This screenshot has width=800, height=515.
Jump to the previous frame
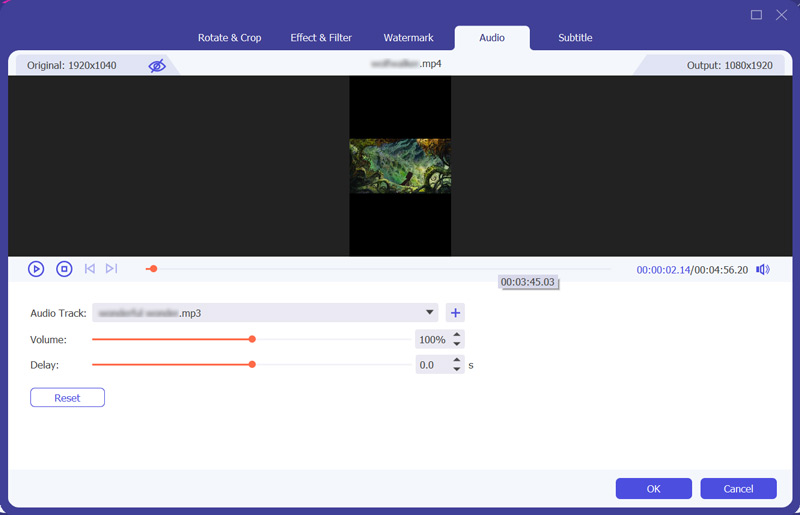click(90, 269)
